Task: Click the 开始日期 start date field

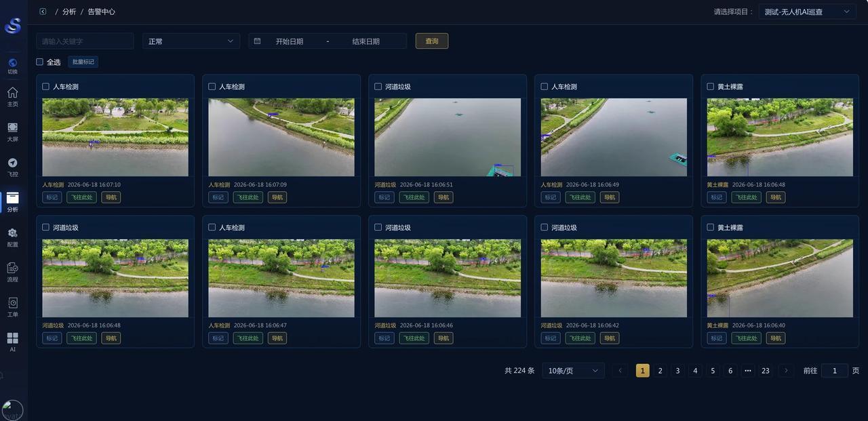Action: click(290, 41)
